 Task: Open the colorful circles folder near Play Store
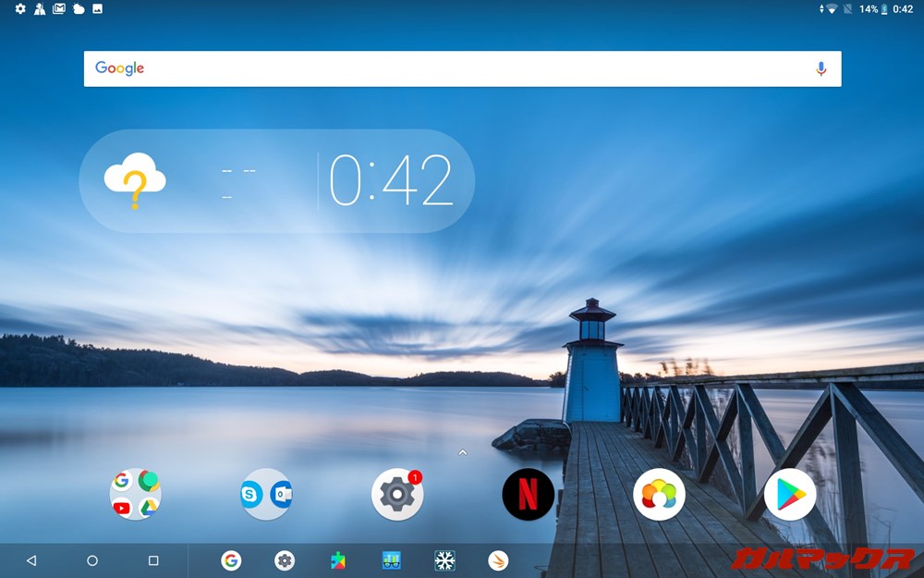659,494
